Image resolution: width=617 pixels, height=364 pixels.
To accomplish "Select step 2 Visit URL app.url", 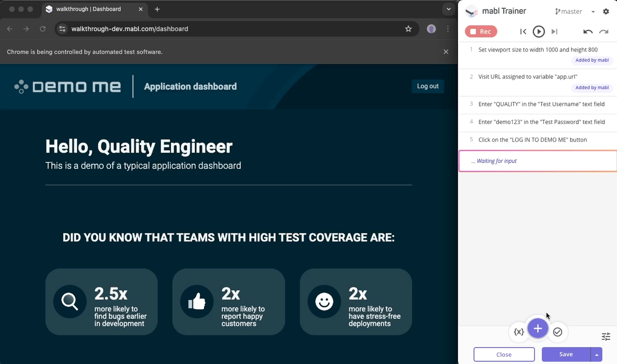I will pos(537,81).
